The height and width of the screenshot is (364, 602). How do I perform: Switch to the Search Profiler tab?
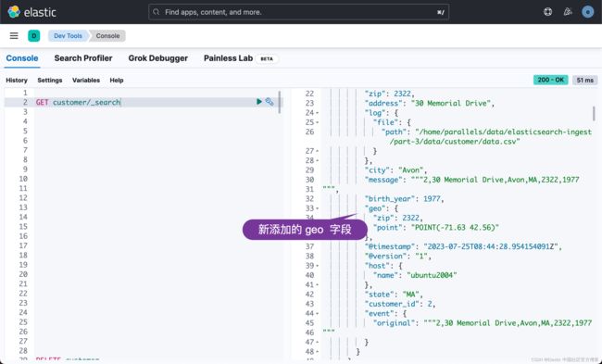tap(83, 58)
